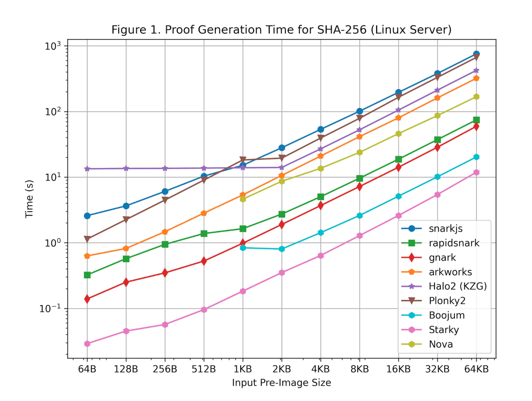Click the gnark red diamond point at 64B

pyautogui.click(x=87, y=299)
